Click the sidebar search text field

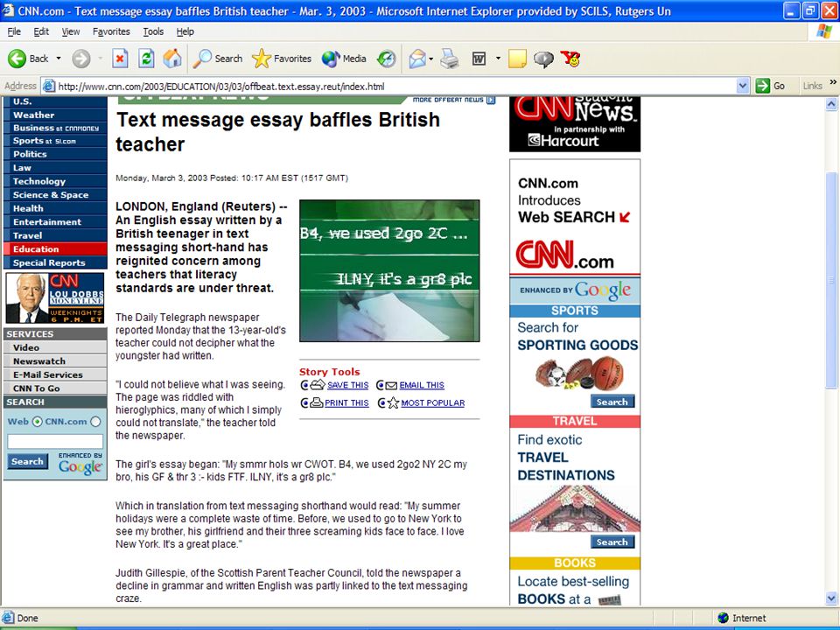(x=55, y=441)
